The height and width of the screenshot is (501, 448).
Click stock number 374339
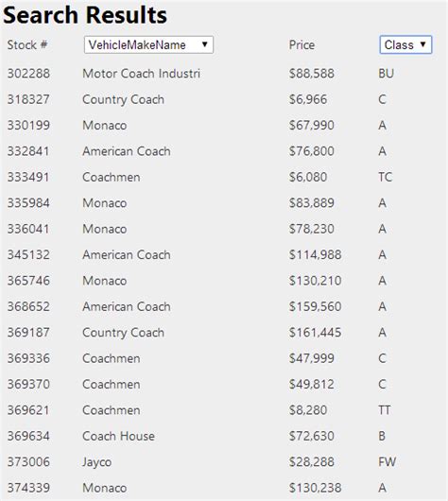point(28,488)
